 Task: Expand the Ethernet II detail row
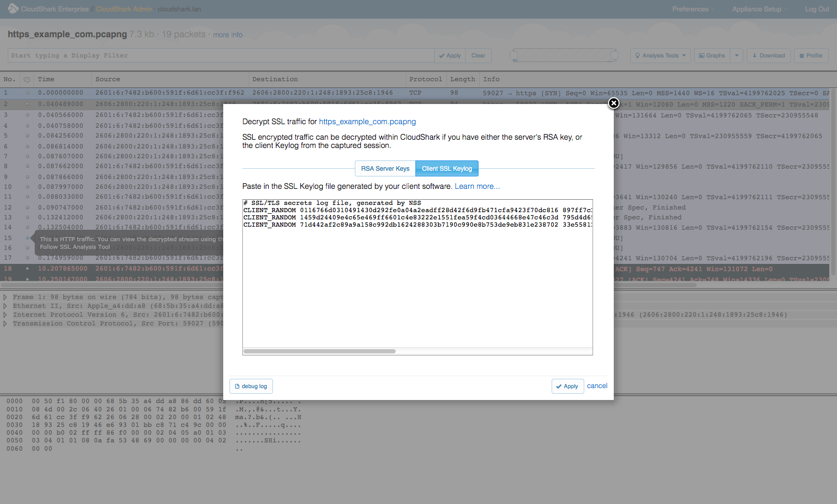click(x=5, y=306)
